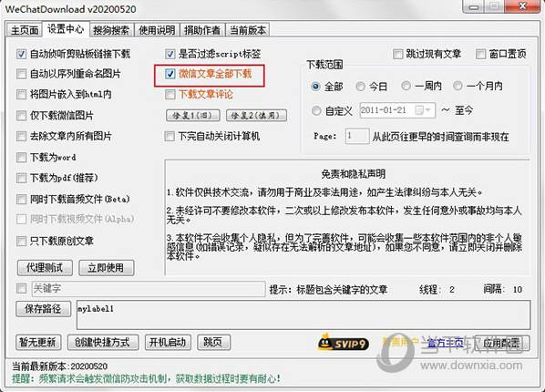Enable 下载文章评论 checkbox
Screen dimensions: 545x392
[x=170, y=94]
